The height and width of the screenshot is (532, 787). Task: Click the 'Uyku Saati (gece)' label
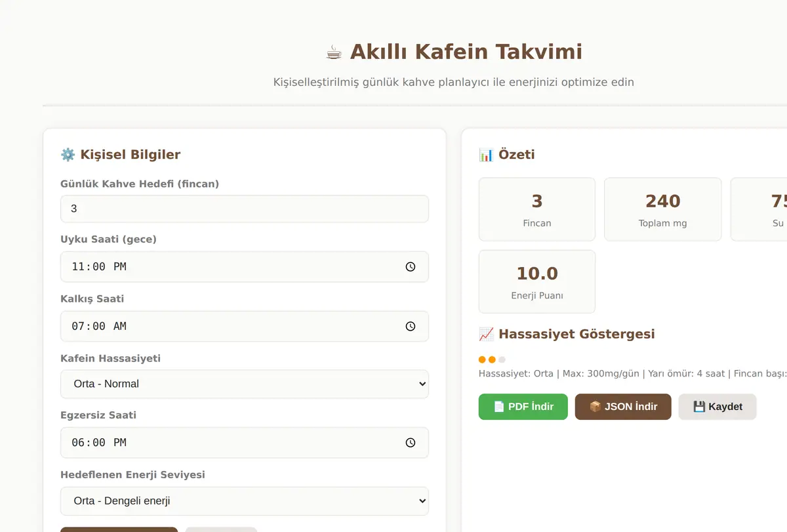(x=109, y=239)
